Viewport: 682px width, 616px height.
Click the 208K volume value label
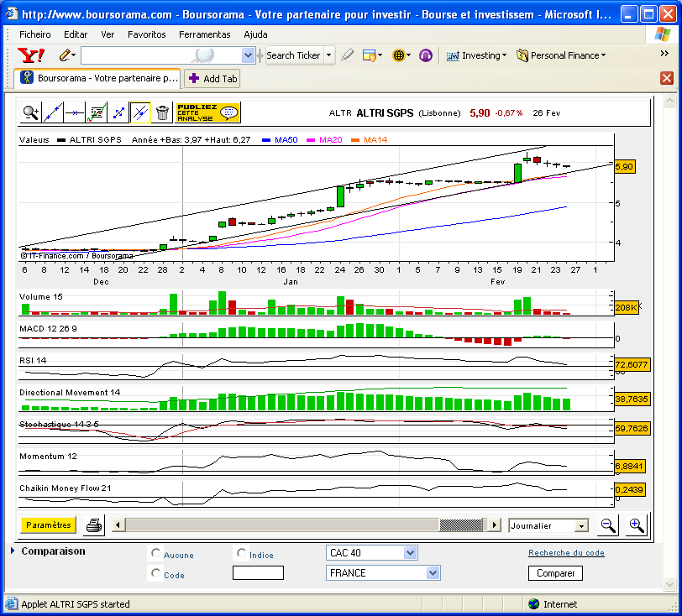point(627,307)
